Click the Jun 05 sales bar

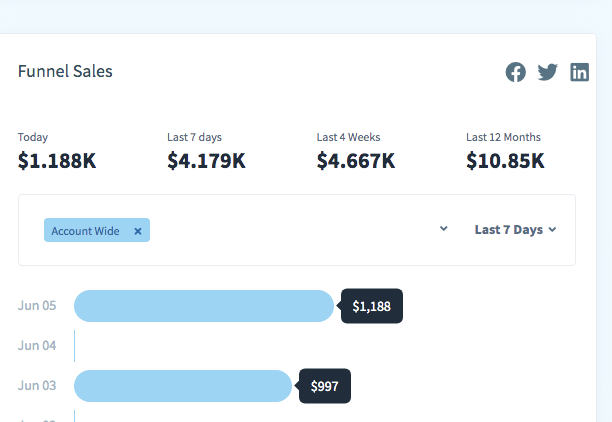point(203,306)
